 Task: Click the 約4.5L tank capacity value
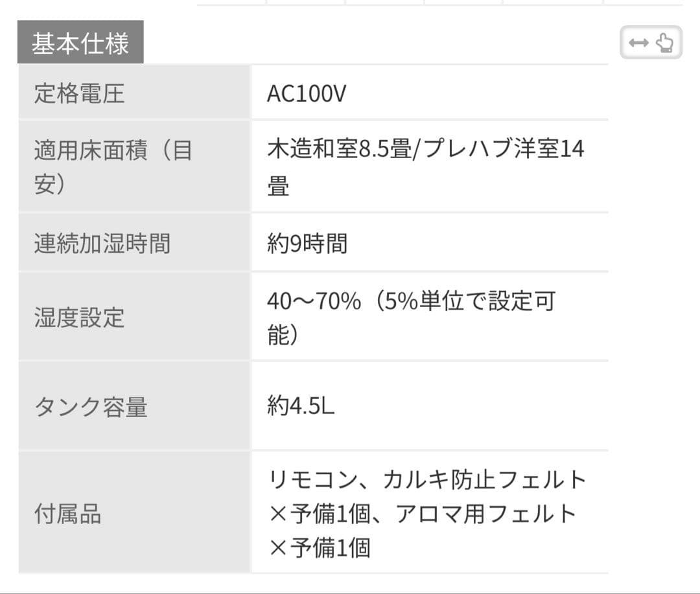[x=301, y=406]
